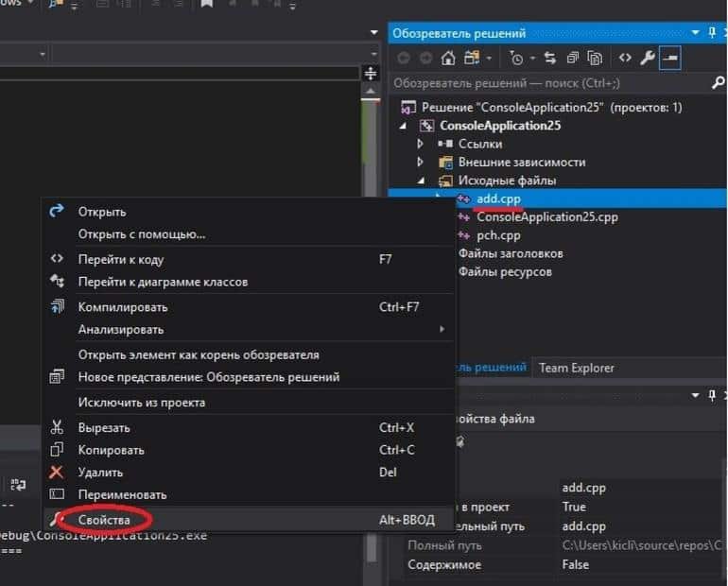Image resolution: width=728 pixels, height=586 pixels.
Task: Pin the Properties panel
Action: coord(712,395)
